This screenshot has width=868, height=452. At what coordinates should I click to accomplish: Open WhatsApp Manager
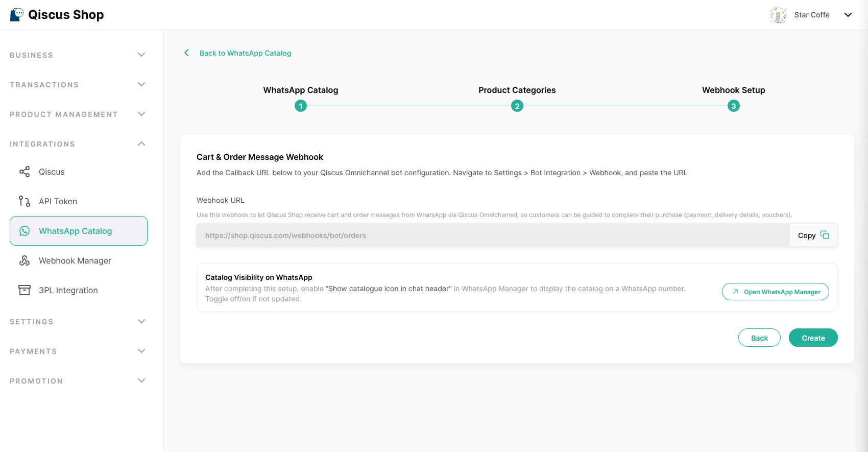tap(776, 292)
